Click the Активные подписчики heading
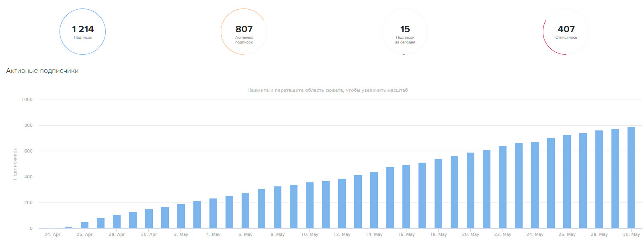 click(x=42, y=70)
